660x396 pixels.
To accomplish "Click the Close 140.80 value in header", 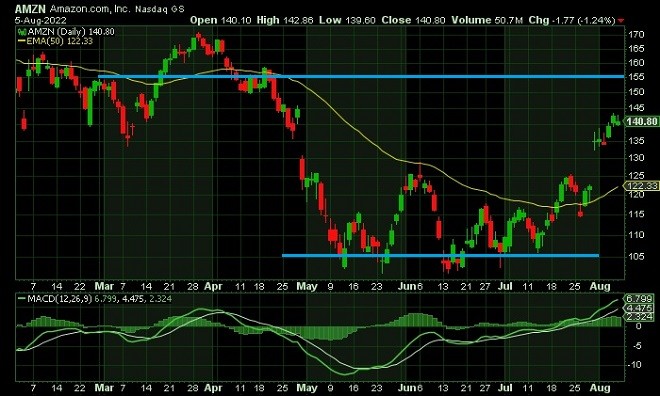I will click(413, 20).
